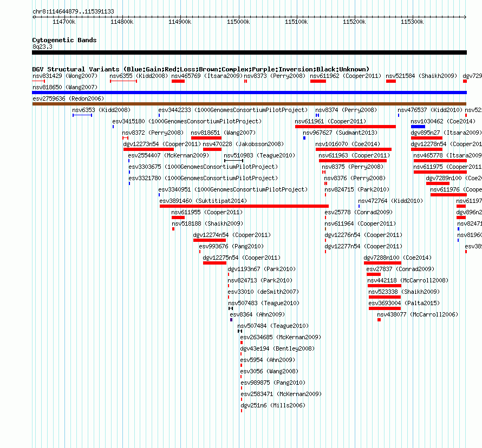Click the nsv824715 (Park2010) label

point(357,189)
